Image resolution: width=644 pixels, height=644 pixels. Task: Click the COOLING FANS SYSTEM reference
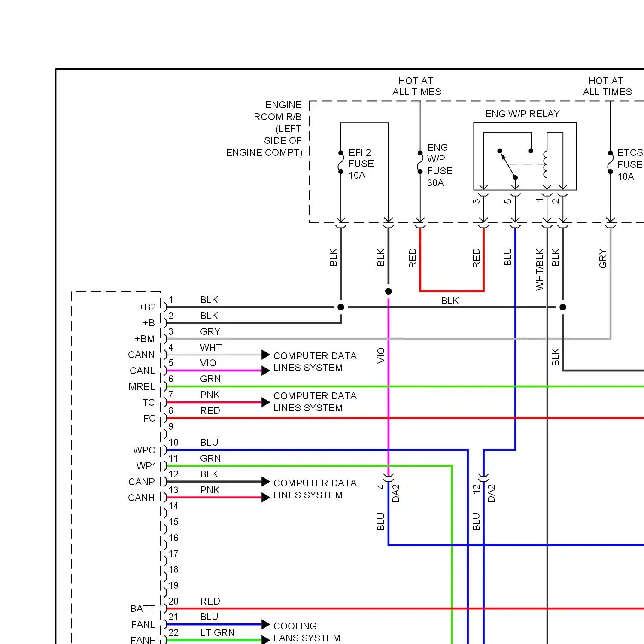pos(307,632)
